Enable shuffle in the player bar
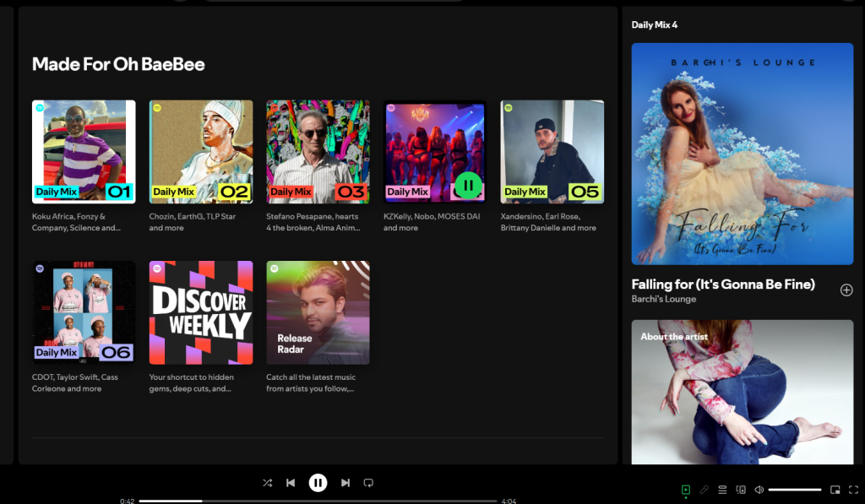865x504 pixels. (268, 483)
